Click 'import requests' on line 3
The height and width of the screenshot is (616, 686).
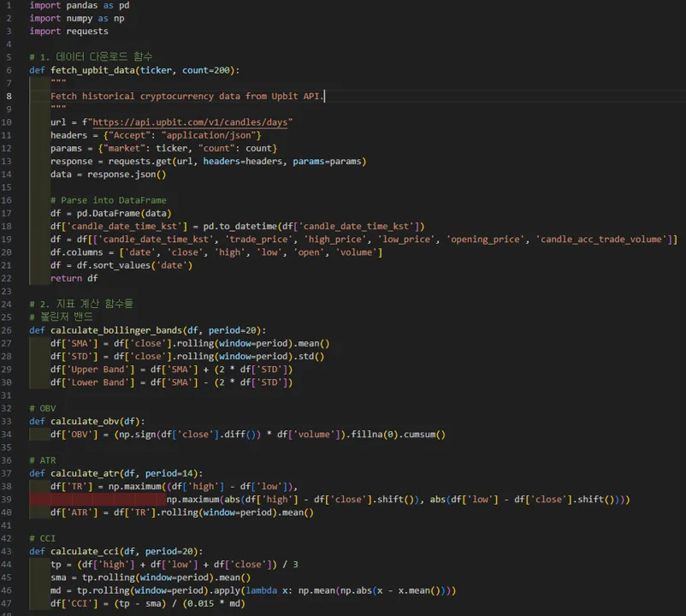pyautogui.click(x=68, y=31)
